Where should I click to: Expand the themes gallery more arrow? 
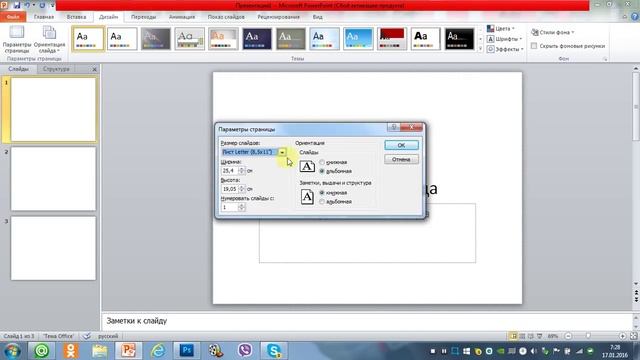pos(480,49)
